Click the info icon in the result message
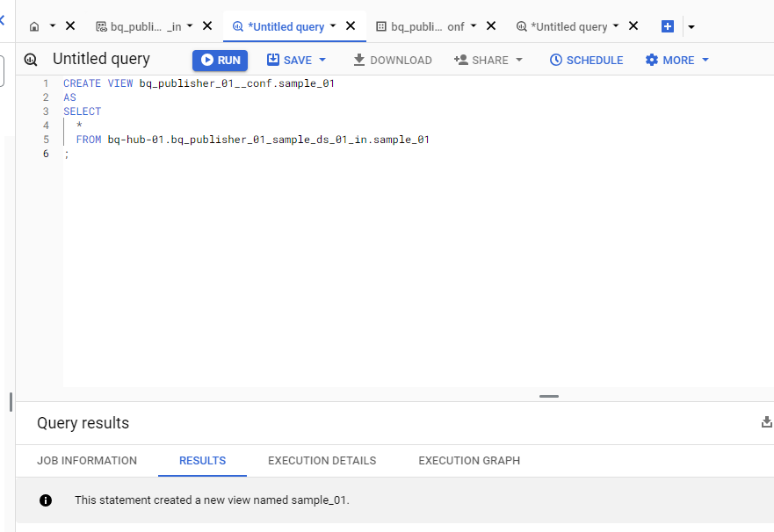 46,500
